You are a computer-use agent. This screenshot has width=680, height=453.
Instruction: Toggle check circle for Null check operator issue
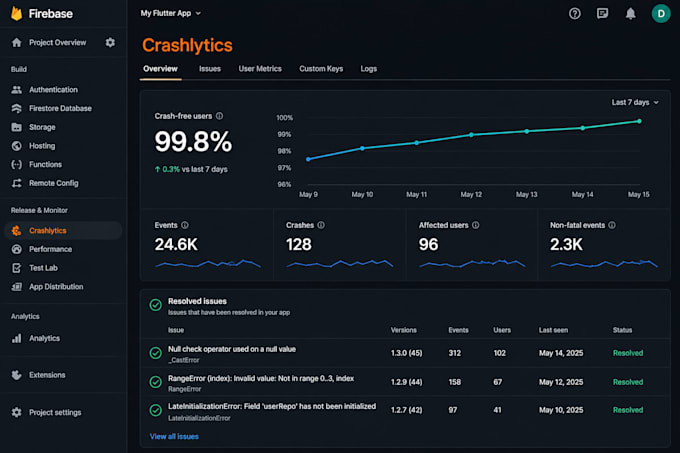pos(156,353)
